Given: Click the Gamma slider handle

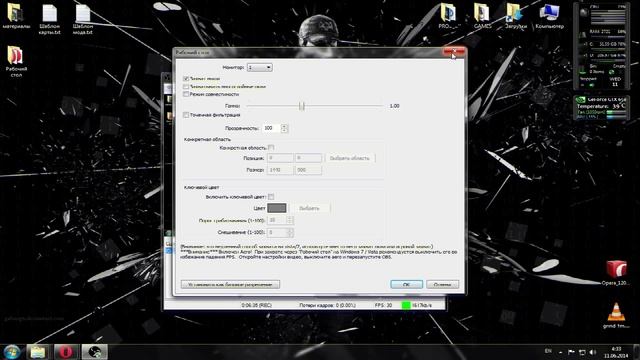Looking at the screenshot, I should pyautogui.click(x=302, y=106).
